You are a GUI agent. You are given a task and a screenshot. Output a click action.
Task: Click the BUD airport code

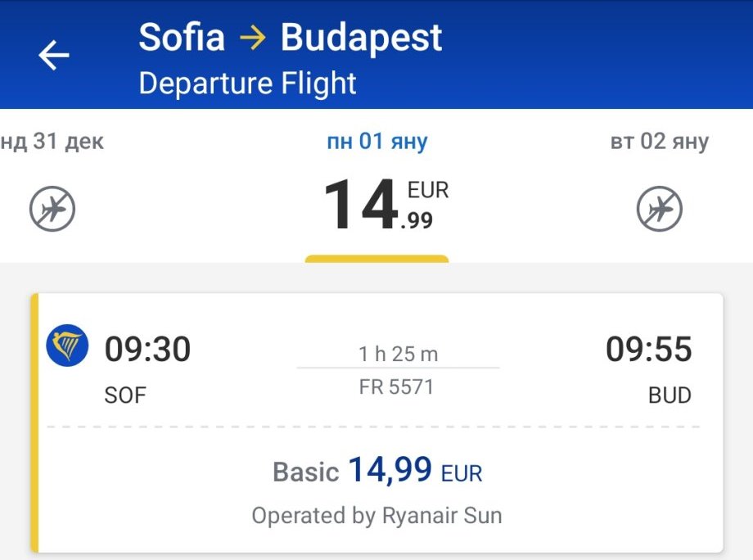click(670, 395)
